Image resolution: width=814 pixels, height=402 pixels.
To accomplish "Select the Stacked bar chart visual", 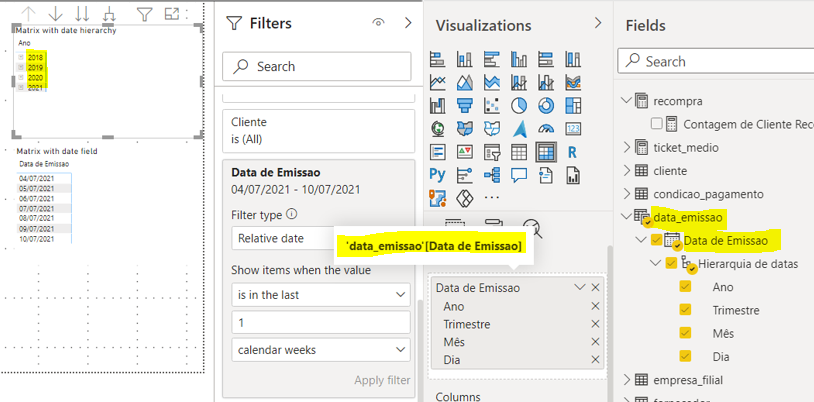I will [x=438, y=59].
